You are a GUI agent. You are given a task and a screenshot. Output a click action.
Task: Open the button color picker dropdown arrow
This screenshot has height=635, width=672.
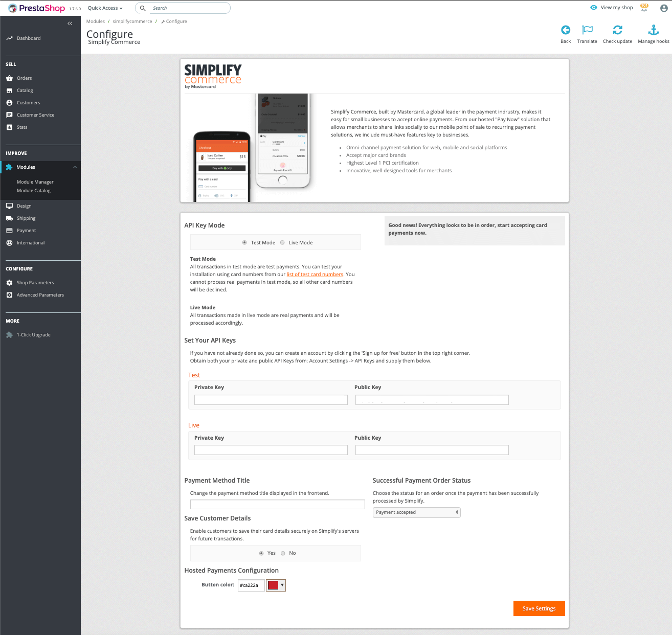click(x=282, y=585)
